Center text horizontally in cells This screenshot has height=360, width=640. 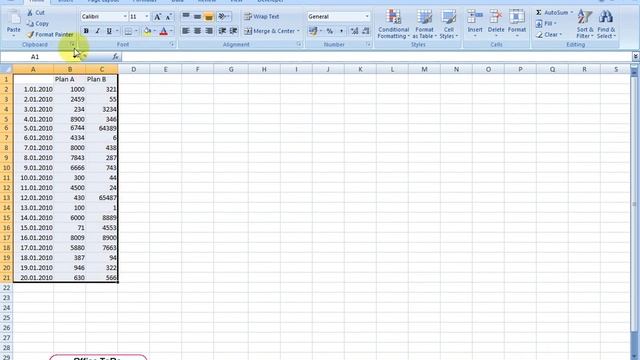(197, 31)
